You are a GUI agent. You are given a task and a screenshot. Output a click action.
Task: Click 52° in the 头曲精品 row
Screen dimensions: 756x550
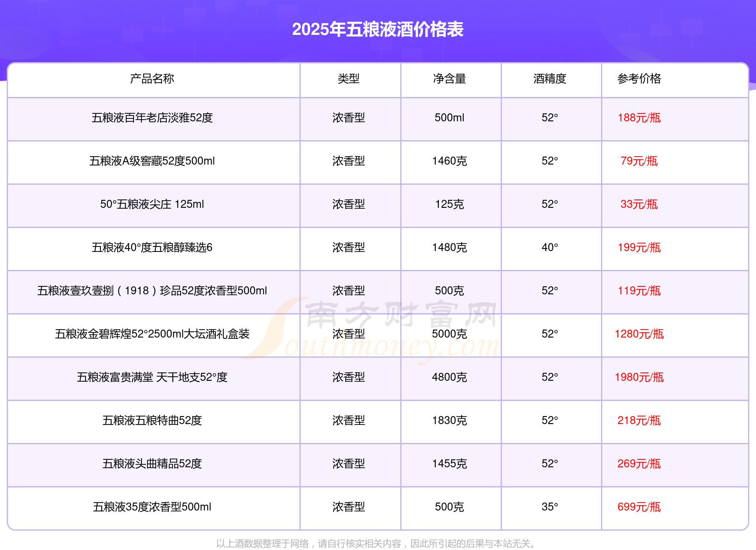pyautogui.click(x=550, y=464)
